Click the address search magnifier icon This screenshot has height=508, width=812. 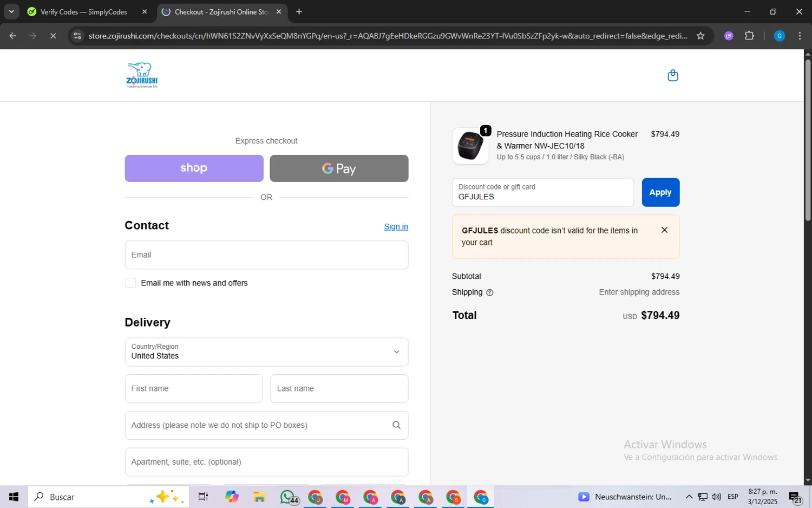tap(396, 425)
